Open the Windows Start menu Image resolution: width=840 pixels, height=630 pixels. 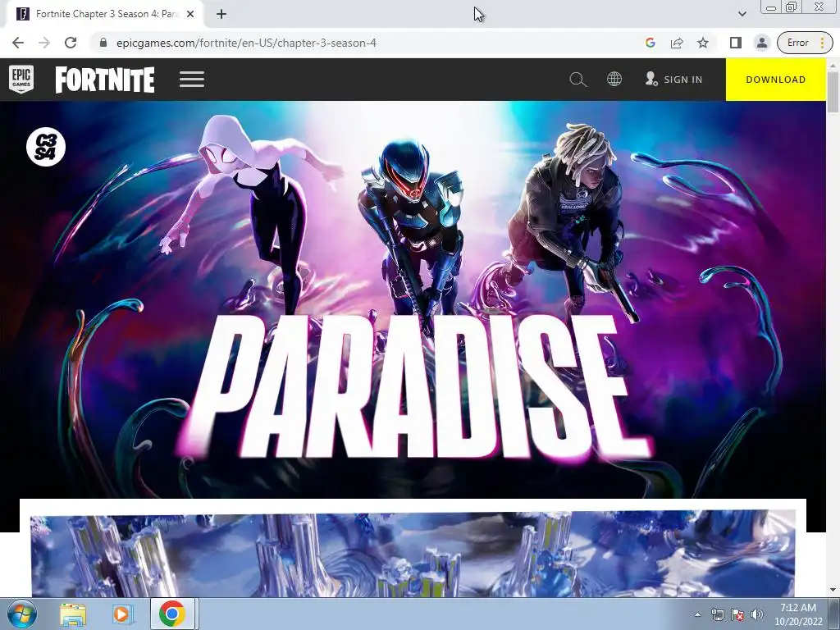(22, 614)
